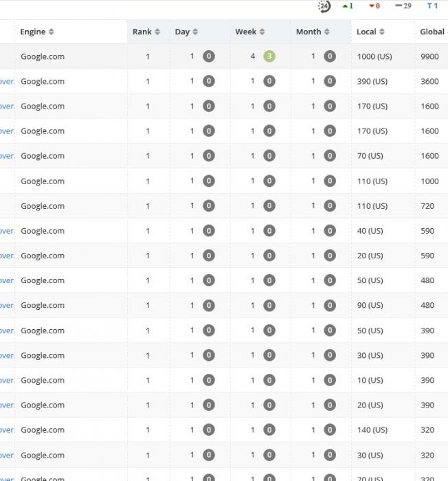Sort the Day column via its arrows
This screenshot has width=448, height=481.
click(195, 32)
